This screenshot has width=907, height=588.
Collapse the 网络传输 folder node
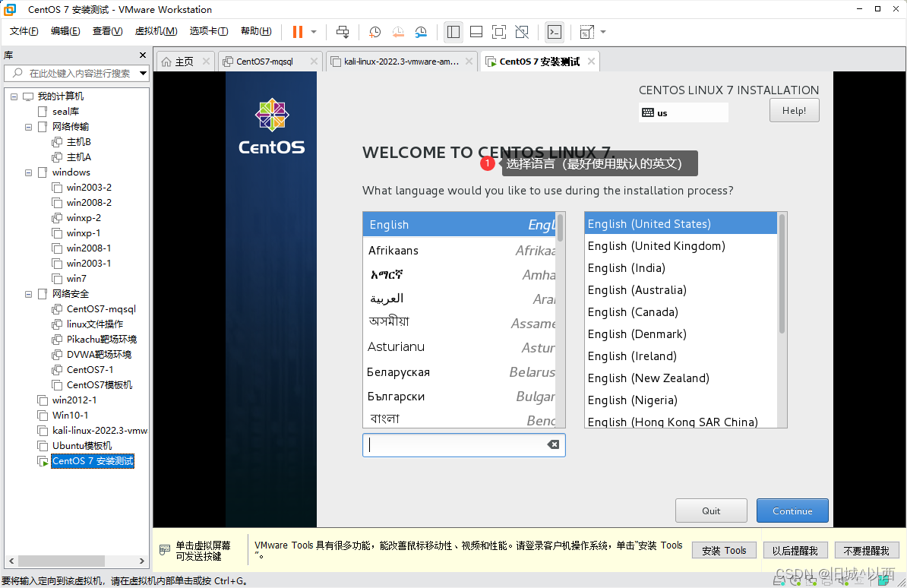28,127
